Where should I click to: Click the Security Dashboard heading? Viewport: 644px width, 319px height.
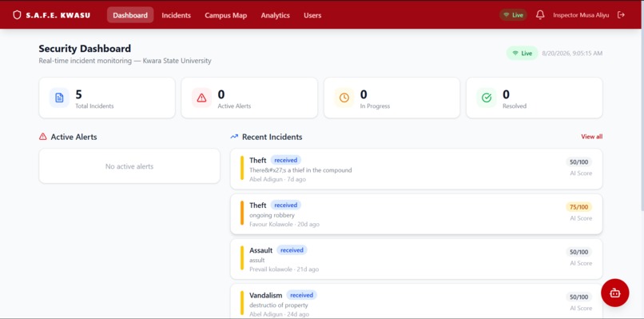(x=85, y=49)
